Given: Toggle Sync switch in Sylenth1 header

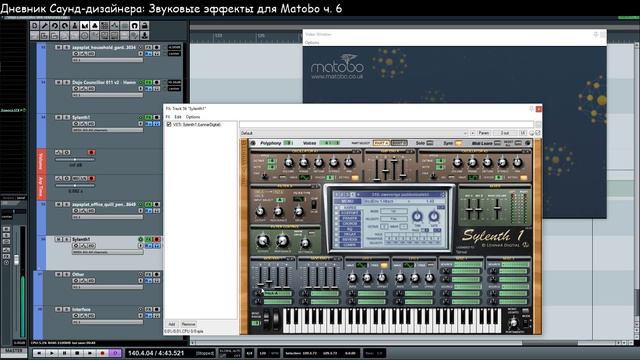Looking at the screenshot, I should (458, 143).
